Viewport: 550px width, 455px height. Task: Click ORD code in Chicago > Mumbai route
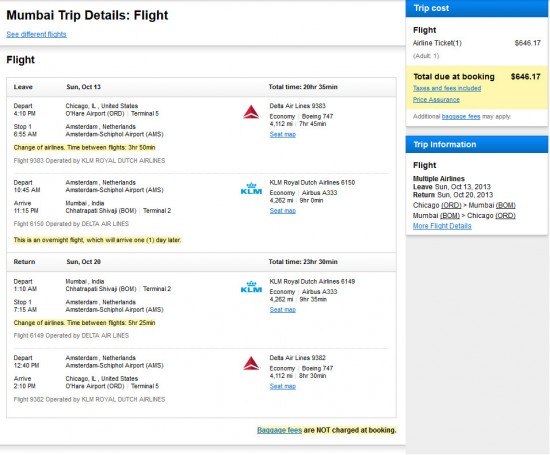451,205
